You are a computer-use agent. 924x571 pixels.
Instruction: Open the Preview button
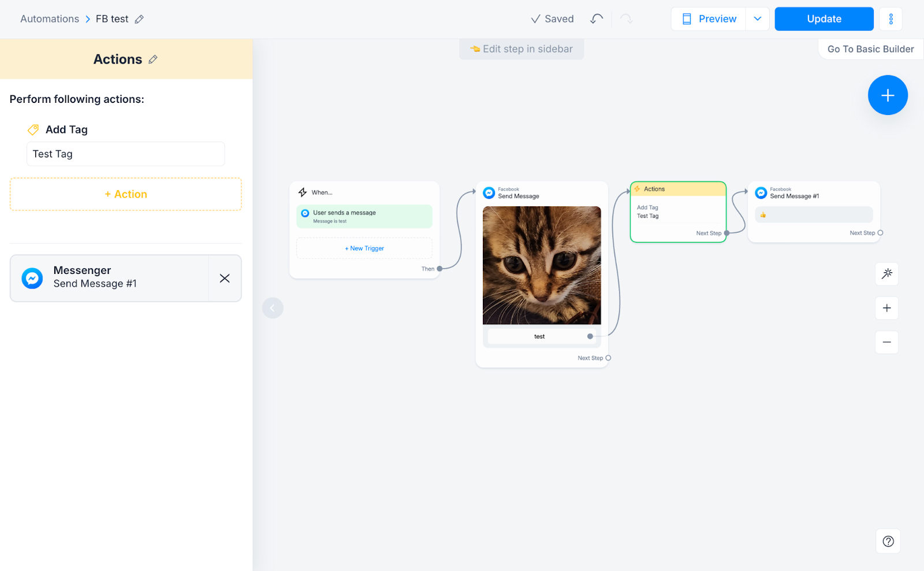[709, 19]
